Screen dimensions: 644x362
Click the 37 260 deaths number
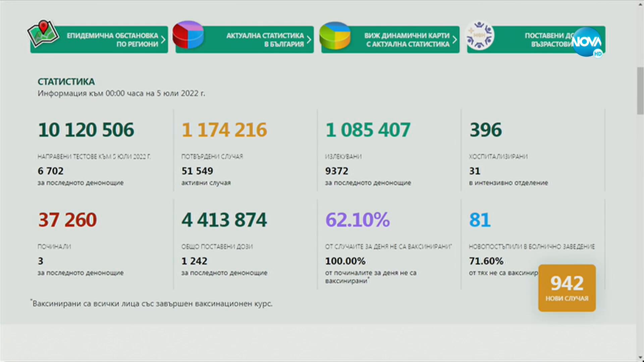click(68, 220)
